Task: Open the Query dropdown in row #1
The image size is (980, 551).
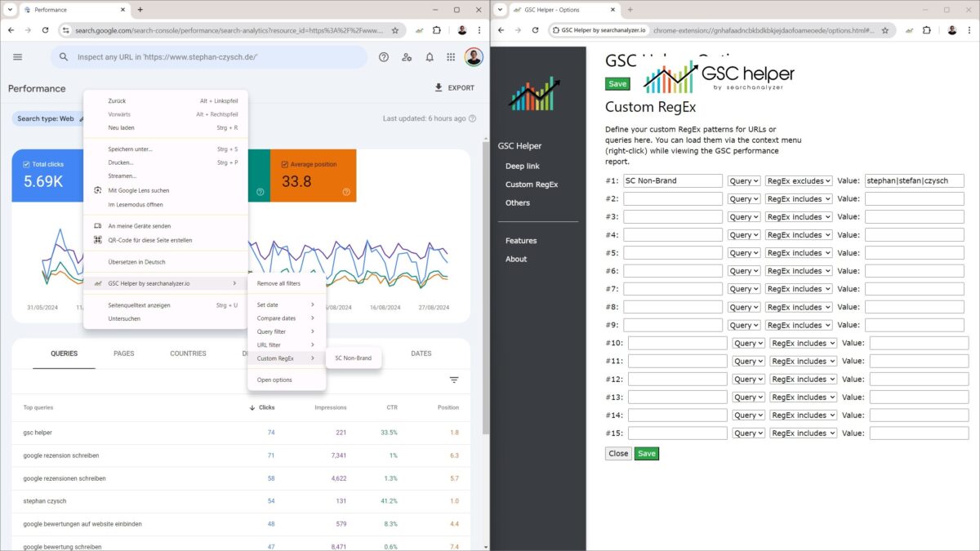Action: pos(744,180)
